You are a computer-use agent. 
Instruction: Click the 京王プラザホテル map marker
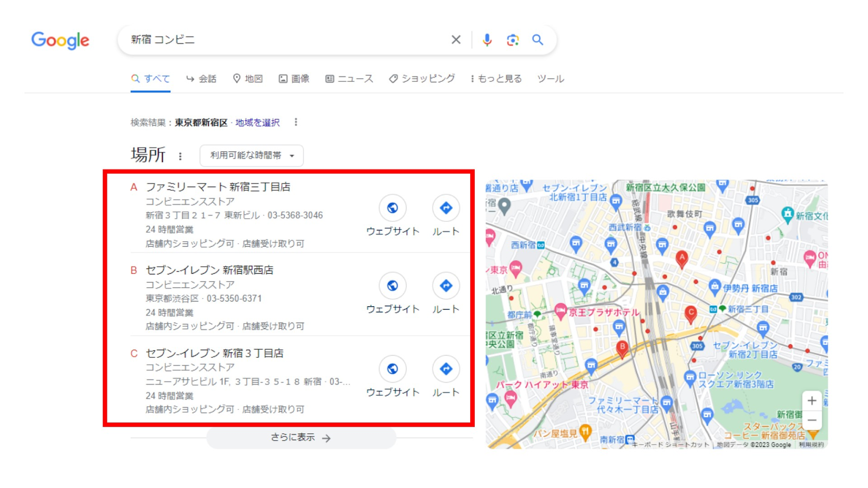click(560, 312)
